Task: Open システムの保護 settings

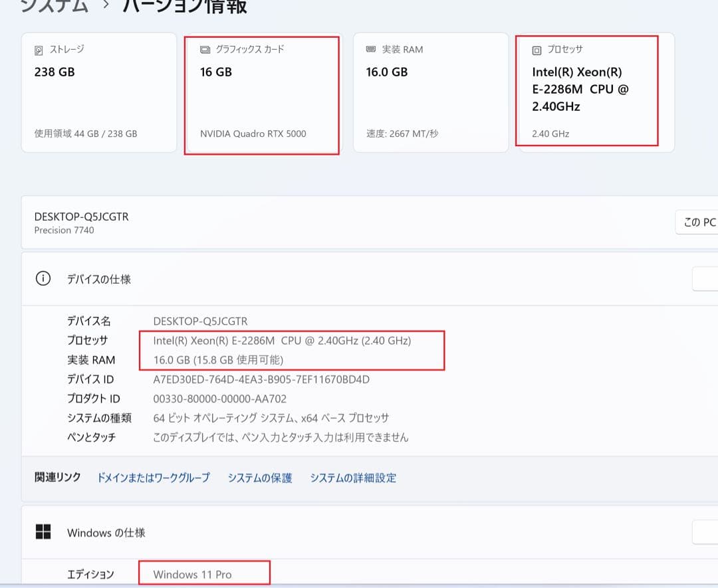Action: click(259, 478)
